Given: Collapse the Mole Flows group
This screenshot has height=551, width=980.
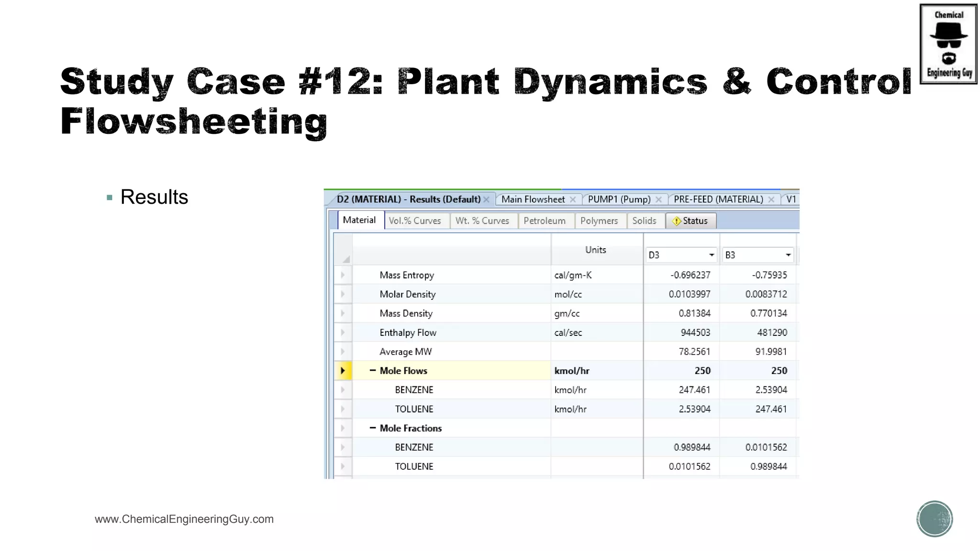Looking at the screenshot, I should coord(372,371).
